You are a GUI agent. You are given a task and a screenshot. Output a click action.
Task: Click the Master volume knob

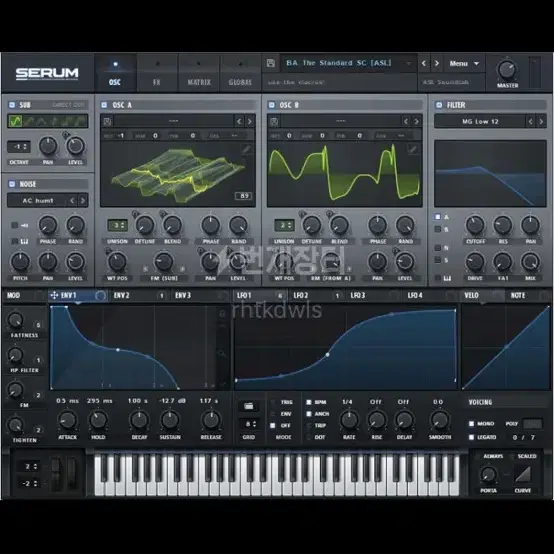(507, 70)
